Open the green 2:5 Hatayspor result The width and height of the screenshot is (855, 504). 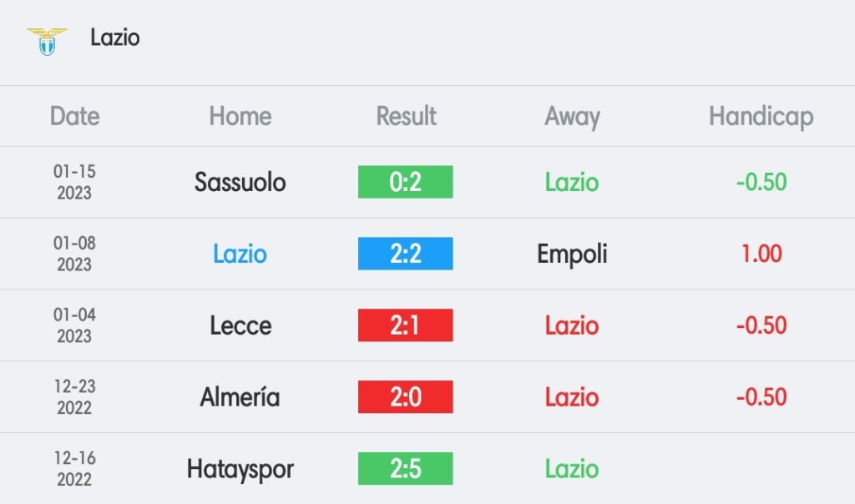(x=405, y=469)
